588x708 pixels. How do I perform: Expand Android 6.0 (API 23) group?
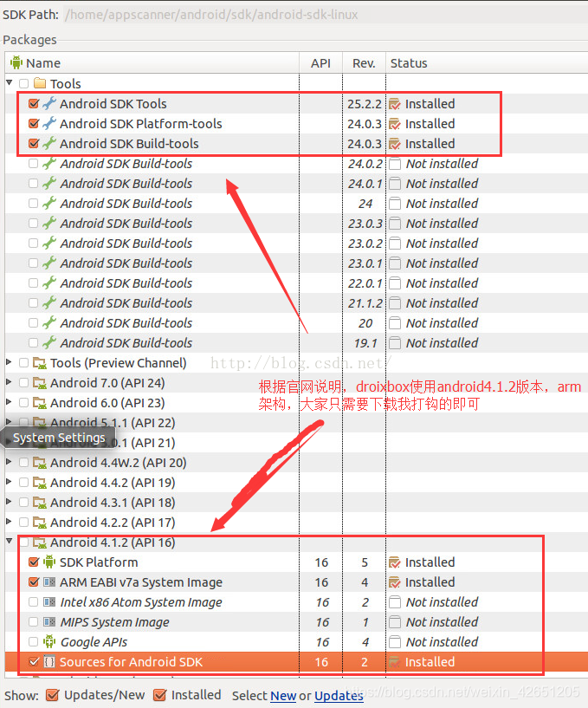point(9,402)
